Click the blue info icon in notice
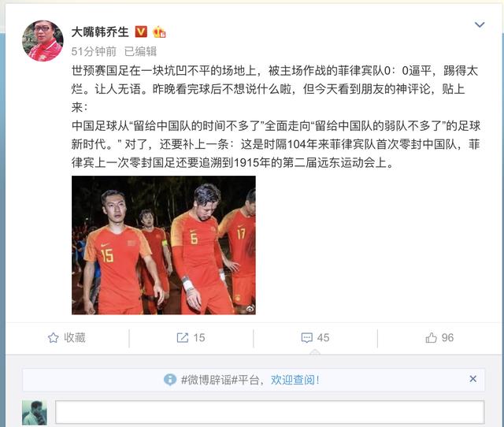Image resolution: width=504 pixels, height=427 pixels. pos(170,380)
